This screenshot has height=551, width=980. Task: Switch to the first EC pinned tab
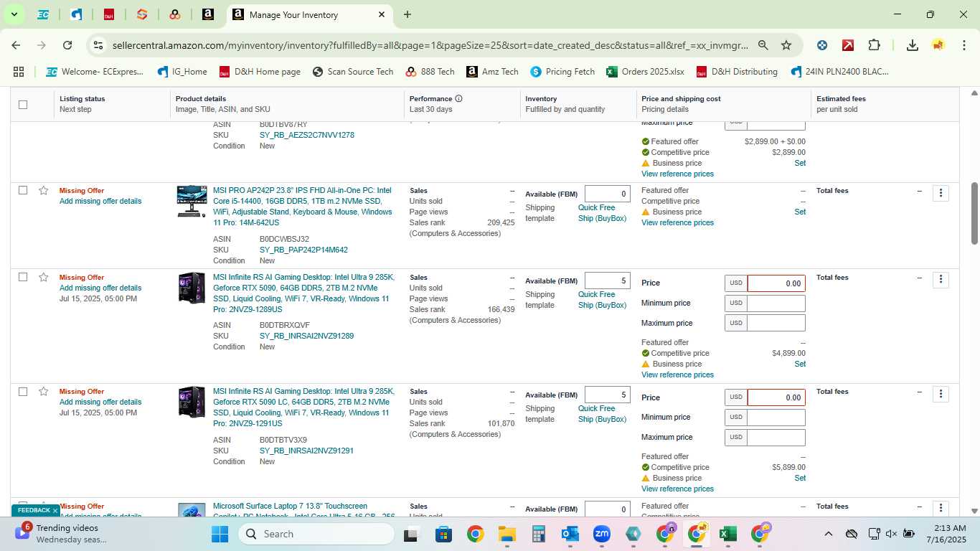point(43,14)
